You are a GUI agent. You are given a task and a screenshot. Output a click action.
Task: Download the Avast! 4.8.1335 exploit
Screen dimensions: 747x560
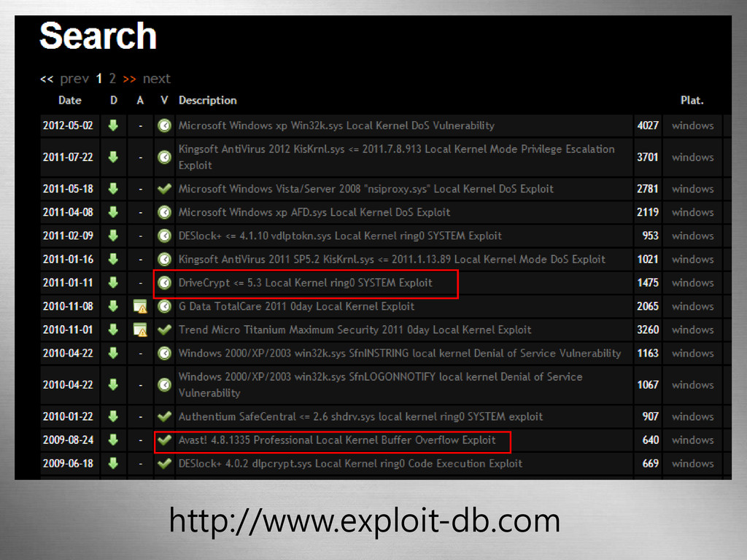click(x=113, y=440)
